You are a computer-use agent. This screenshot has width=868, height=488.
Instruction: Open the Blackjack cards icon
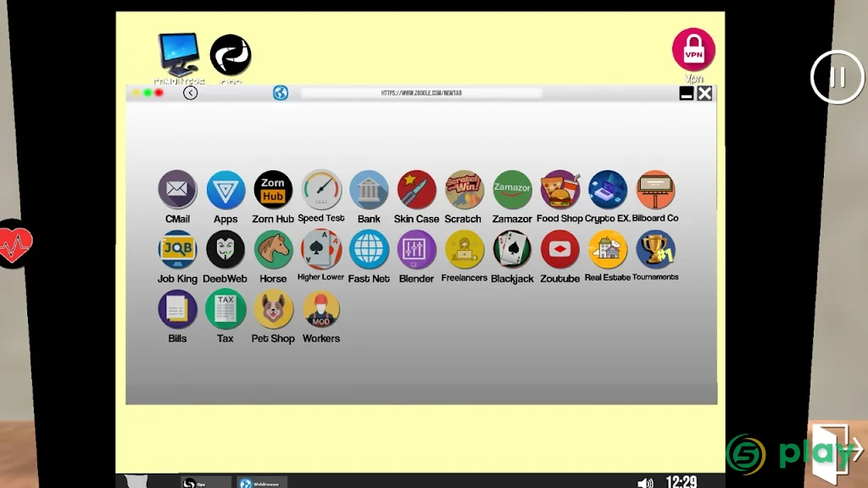[512, 250]
